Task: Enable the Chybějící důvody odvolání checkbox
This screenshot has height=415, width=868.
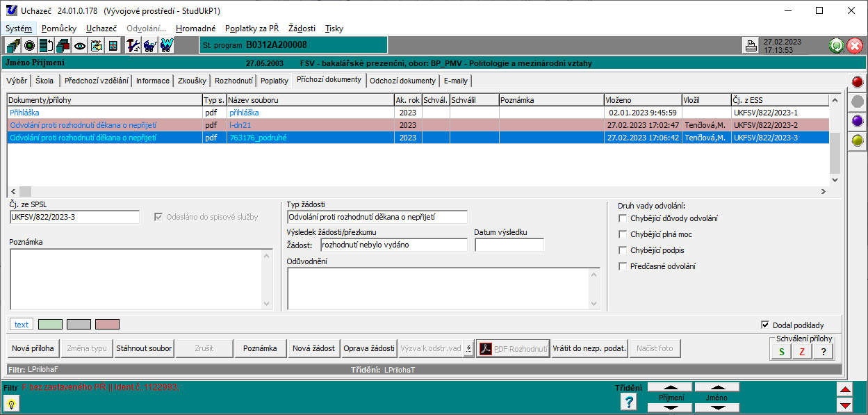Action: click(x=623, y=218)
